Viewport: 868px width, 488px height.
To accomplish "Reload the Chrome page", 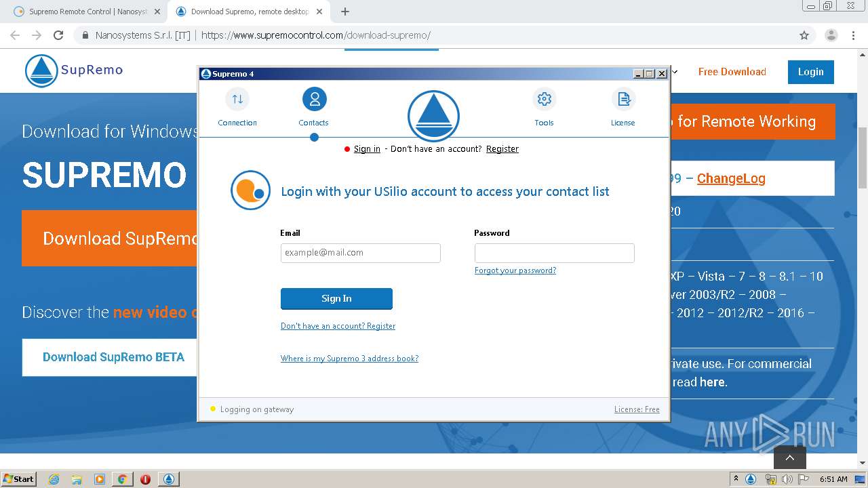I will coord(58,35).
